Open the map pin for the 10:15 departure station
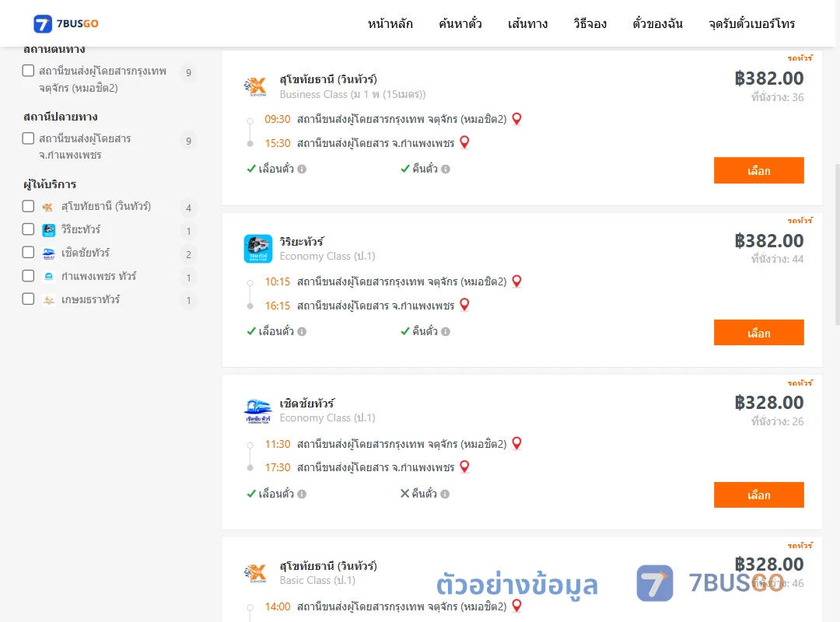The image size is (840, 622). pos(517,281)
